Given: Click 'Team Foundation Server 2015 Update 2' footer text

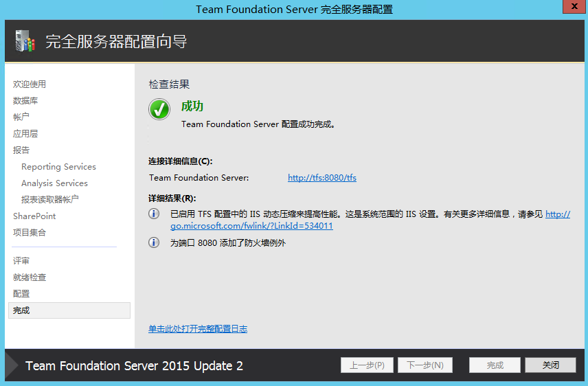Looking at the screenshot, I should (x=134, y=366).
